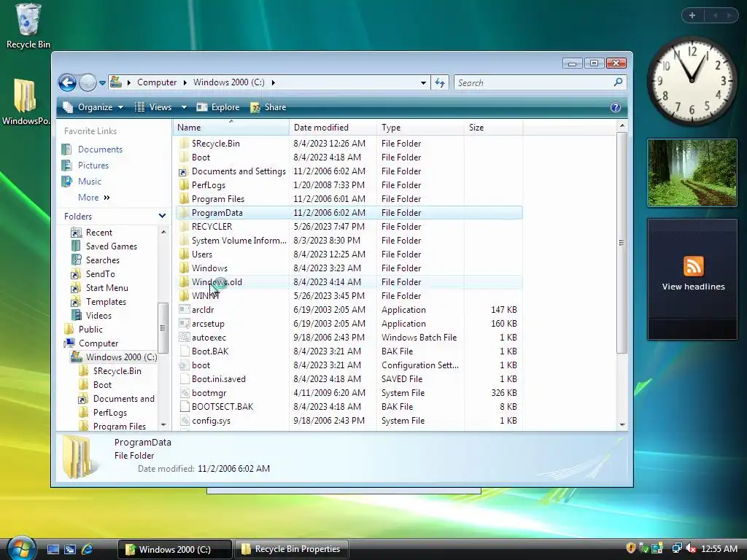Screen dimensions: 747x560
Task: Sort by the Size column header
Action: pos(494,128)
